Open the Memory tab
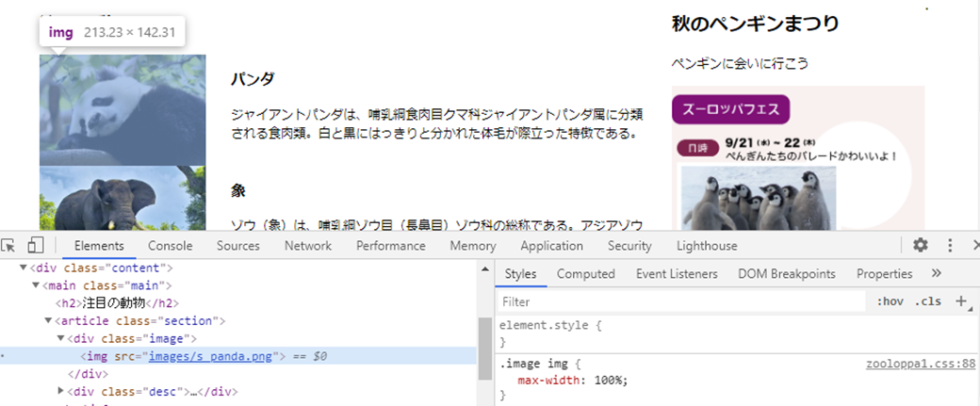The height and width of the screenshot is (406, 980). pos(473,246)
